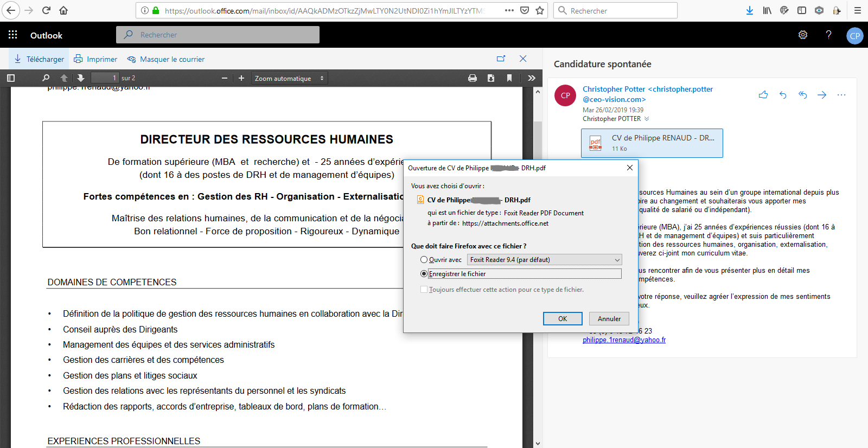Toggle the PDF viewer sidebar
This screenshot has width=868, height=448.
pyautogui.click(x=11, y=78)
